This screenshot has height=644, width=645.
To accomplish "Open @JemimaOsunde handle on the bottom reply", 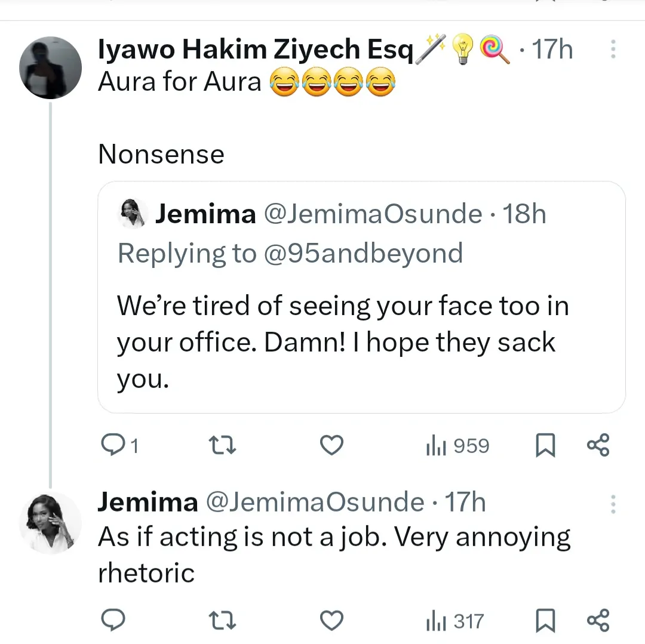I will 314,503.
